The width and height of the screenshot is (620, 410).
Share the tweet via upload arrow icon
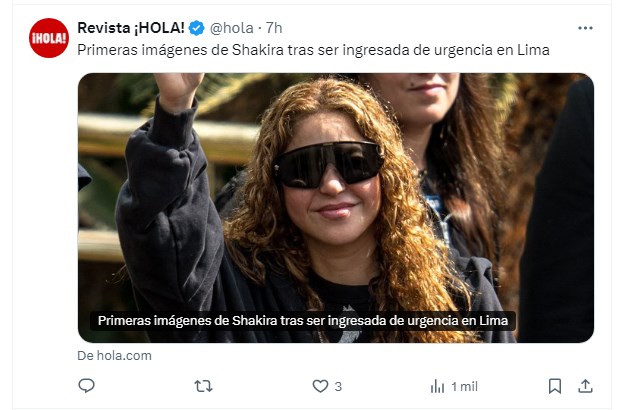pyautogui.click(x=585, y=386)
